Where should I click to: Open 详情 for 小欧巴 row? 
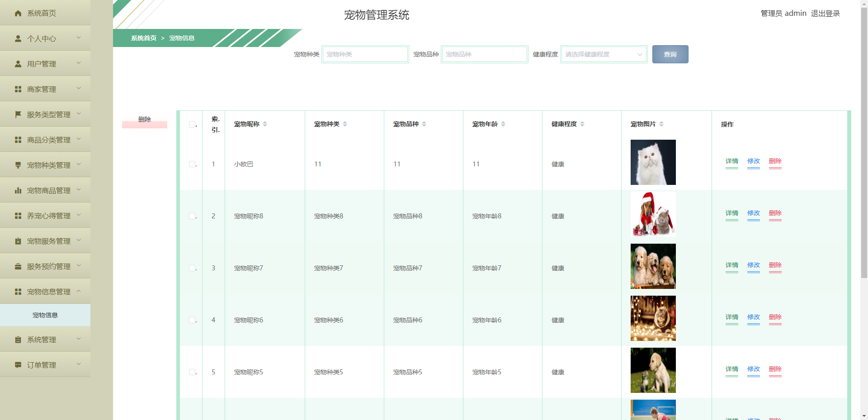(x=732, y=162)
